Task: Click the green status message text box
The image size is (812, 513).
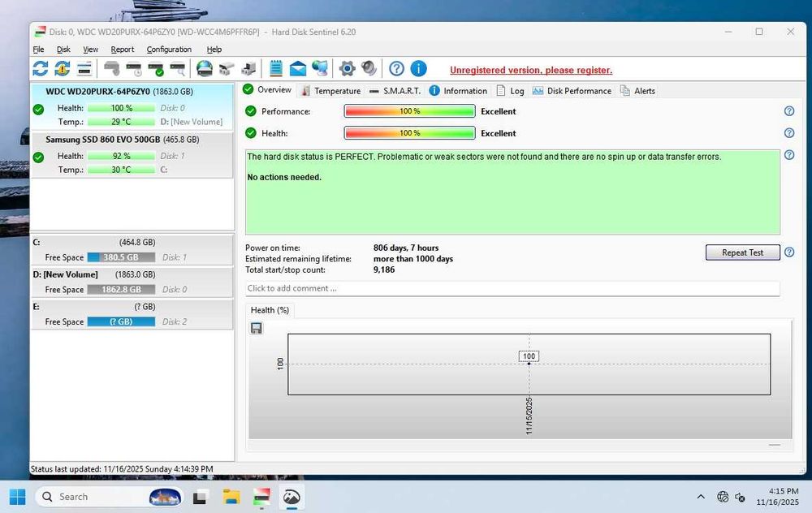Action: point(512,192)
